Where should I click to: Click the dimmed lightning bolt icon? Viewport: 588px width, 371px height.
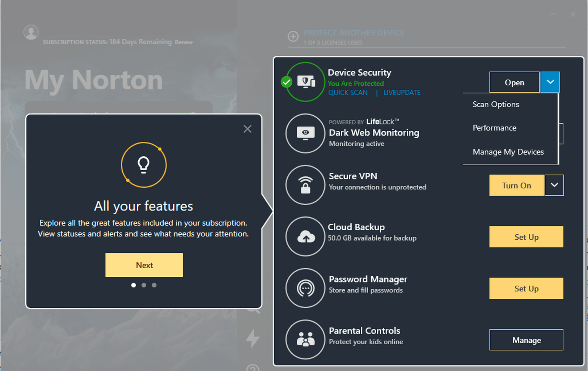click(x=253, y=339)
